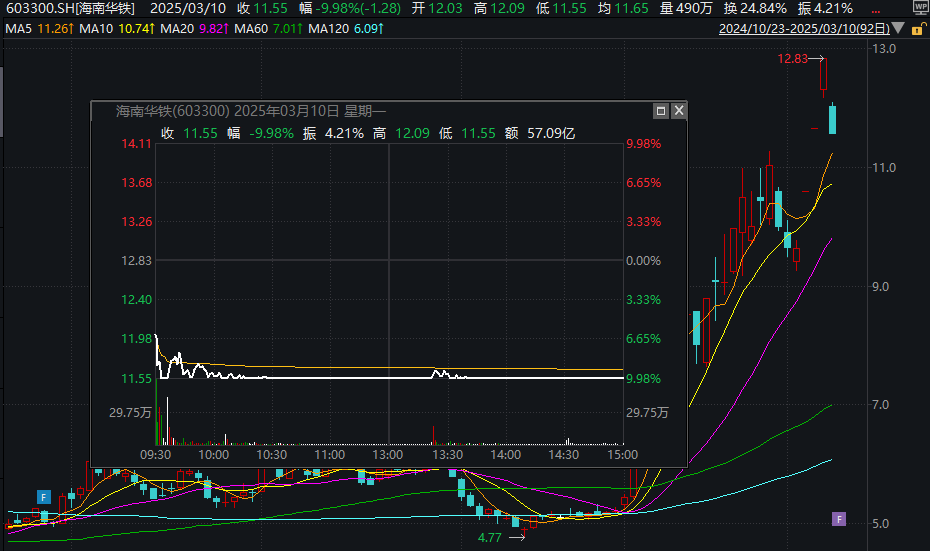
Task: Click the 13:00 time label on intraday axis
Action: click(x=387, y=454)
